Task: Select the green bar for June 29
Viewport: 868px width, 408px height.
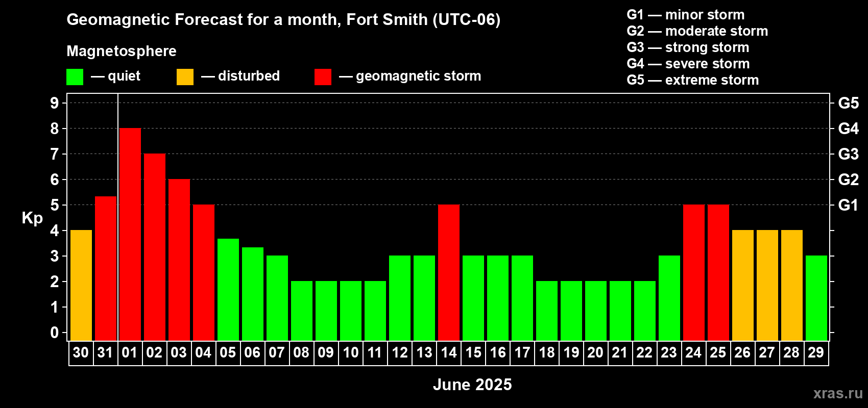Action: [816, 298]
